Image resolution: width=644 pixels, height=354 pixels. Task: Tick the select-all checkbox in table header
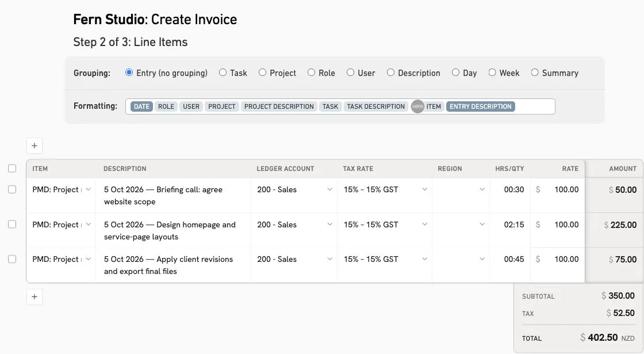(x=12, y=169)
